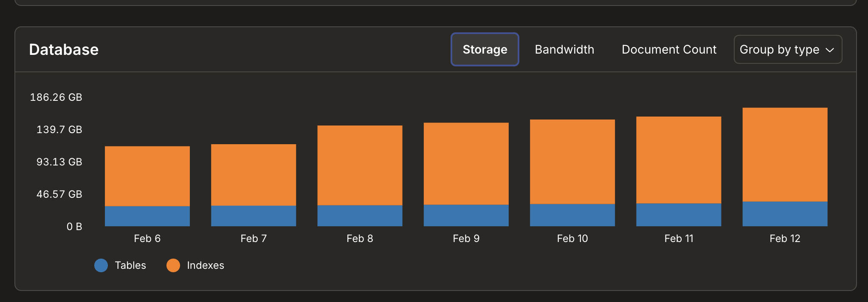Click the orange Indexes bar for Feb 6
The width and height of the screenshot is (868, 302).
(x=147, y=176)
